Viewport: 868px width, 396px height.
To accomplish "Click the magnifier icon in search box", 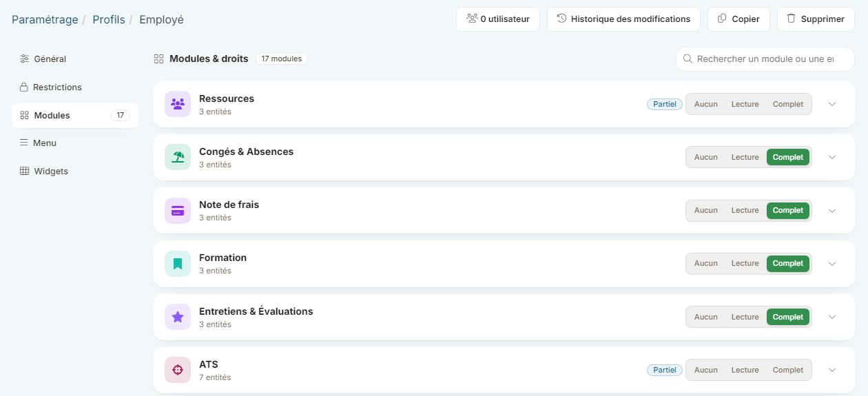I will pos(688,59).
